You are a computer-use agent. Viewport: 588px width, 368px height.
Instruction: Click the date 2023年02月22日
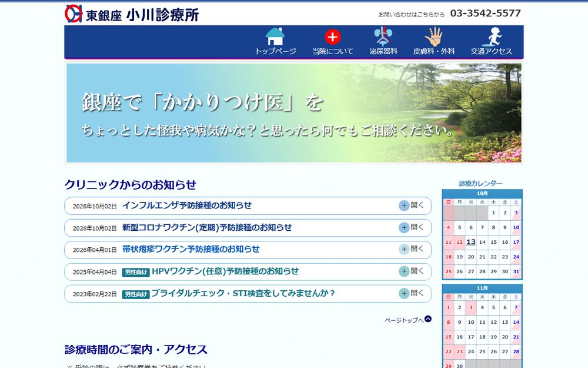point(95,294)
